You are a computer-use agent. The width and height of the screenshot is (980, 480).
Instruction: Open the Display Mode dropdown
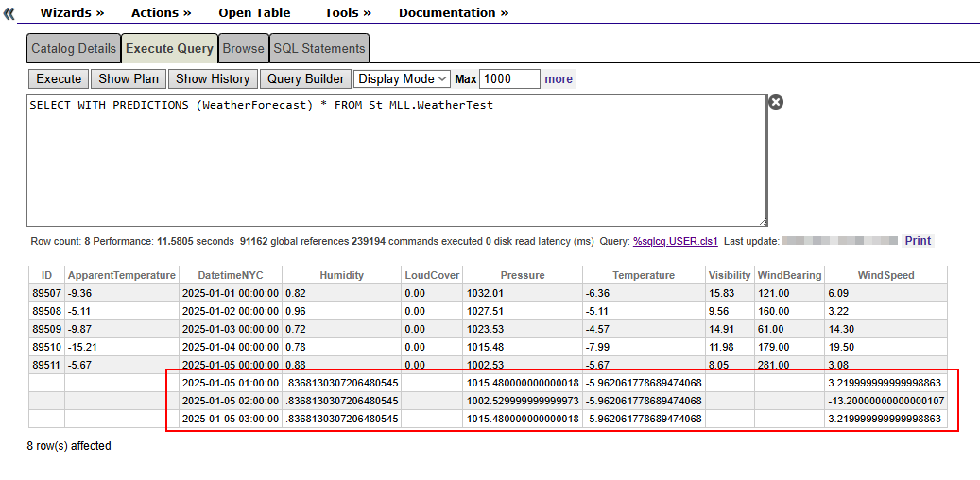[403, 79]
